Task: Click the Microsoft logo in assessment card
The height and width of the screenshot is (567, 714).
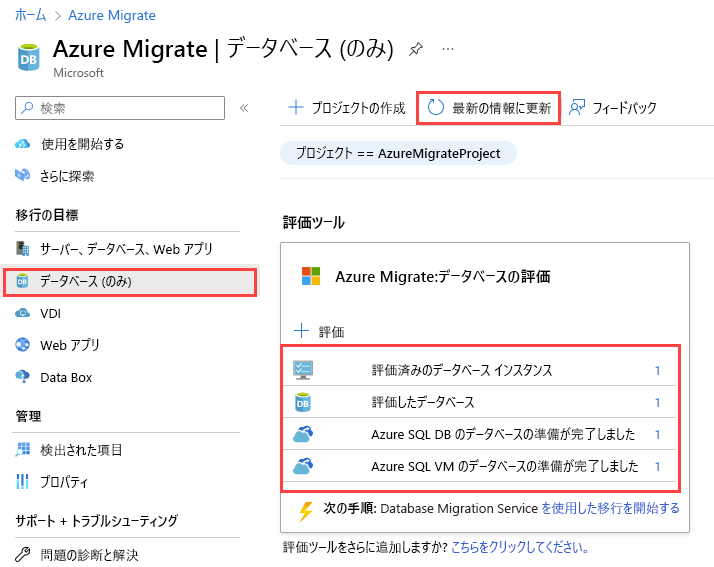Action: (x=311, y=276)
